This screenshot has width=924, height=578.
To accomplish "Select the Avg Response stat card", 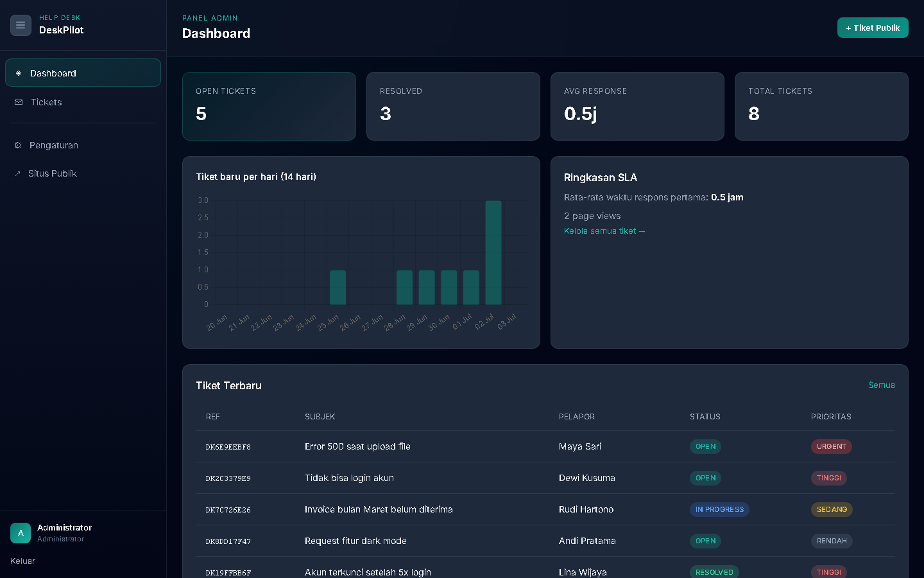I will (x=637, y=106).
